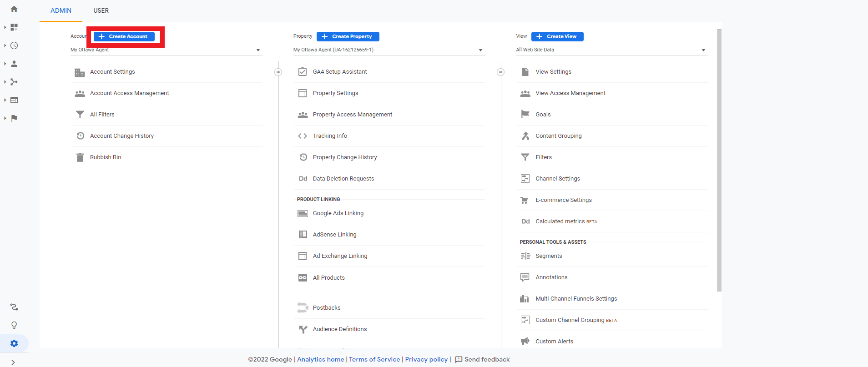Click the Discover lightbulb icon
The image size is (868, 367).
click(x=14, y=325)
